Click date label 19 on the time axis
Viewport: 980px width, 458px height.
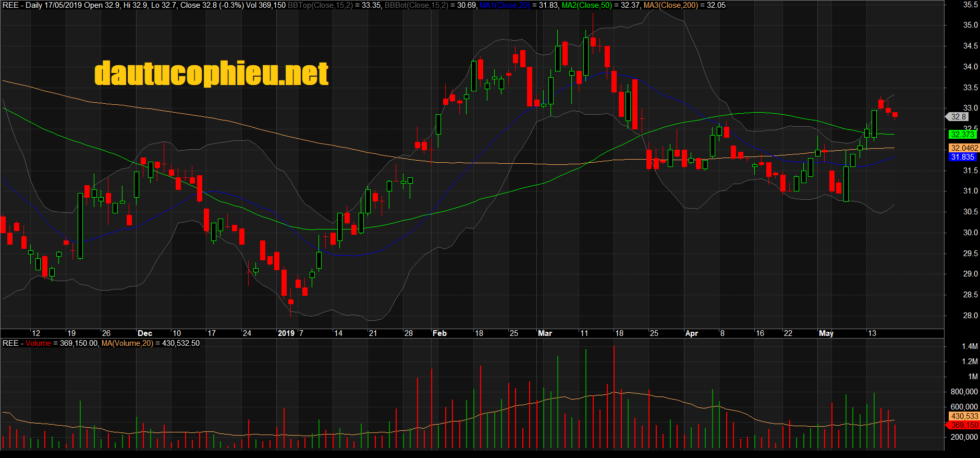pos(71,333)
